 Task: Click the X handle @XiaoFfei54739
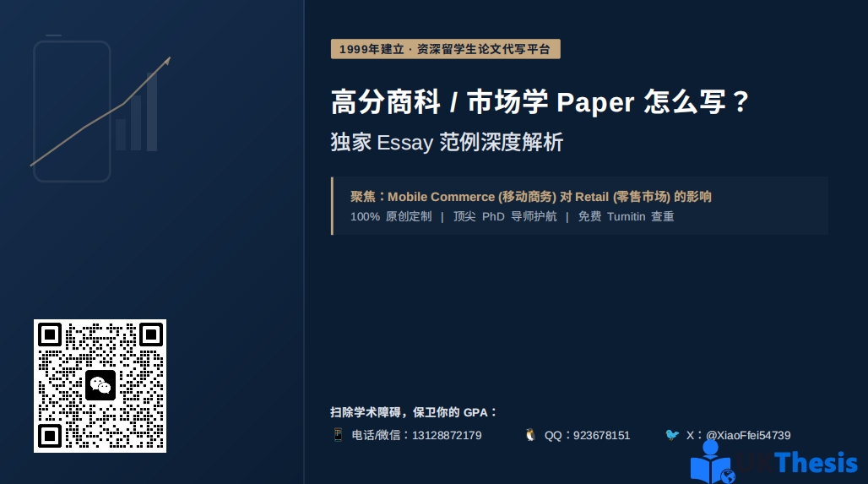pyautogui.click(x=748, y=435)
